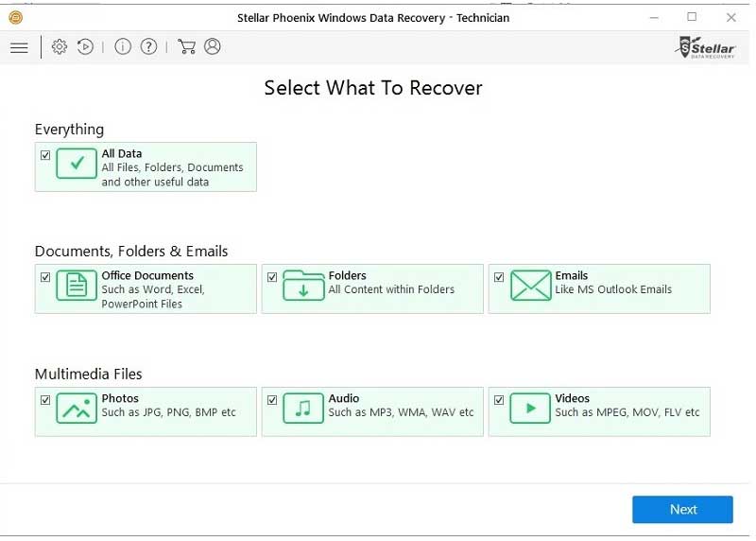
Task: Click the blue Next button
Action: (x=682, y=509)
